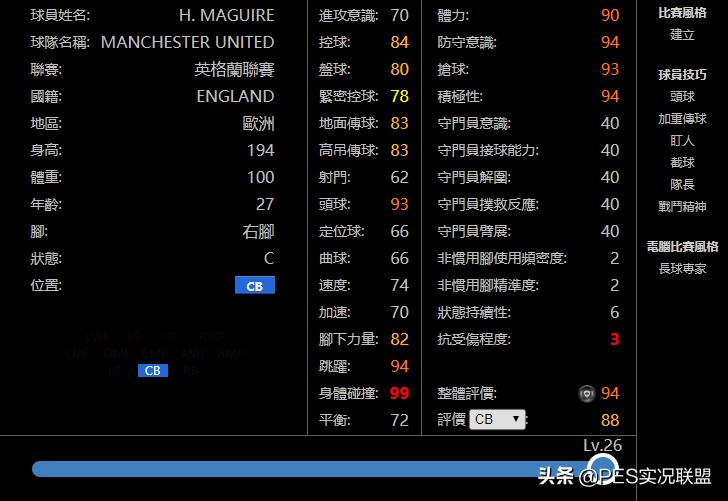Click the 進攻意識 value 70
This screenshot has width=728, height=501.
point(399,15)
